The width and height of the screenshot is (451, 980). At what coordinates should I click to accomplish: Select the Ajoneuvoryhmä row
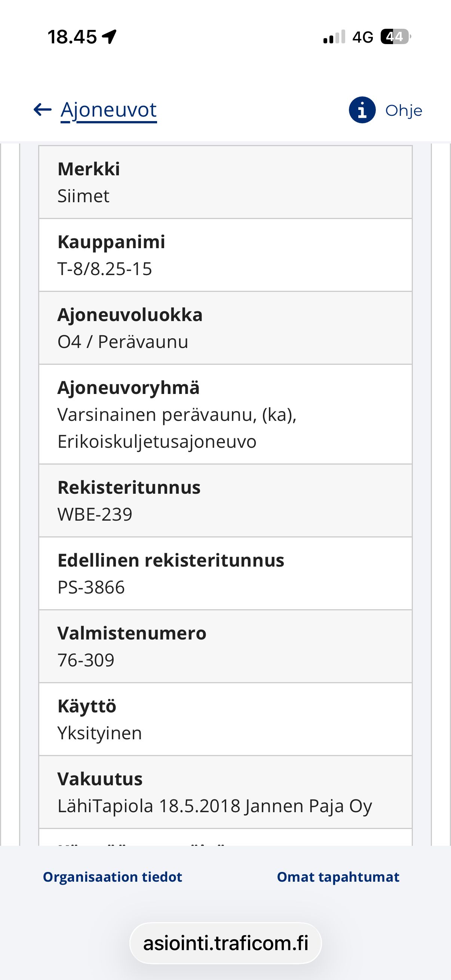[225, 415]
